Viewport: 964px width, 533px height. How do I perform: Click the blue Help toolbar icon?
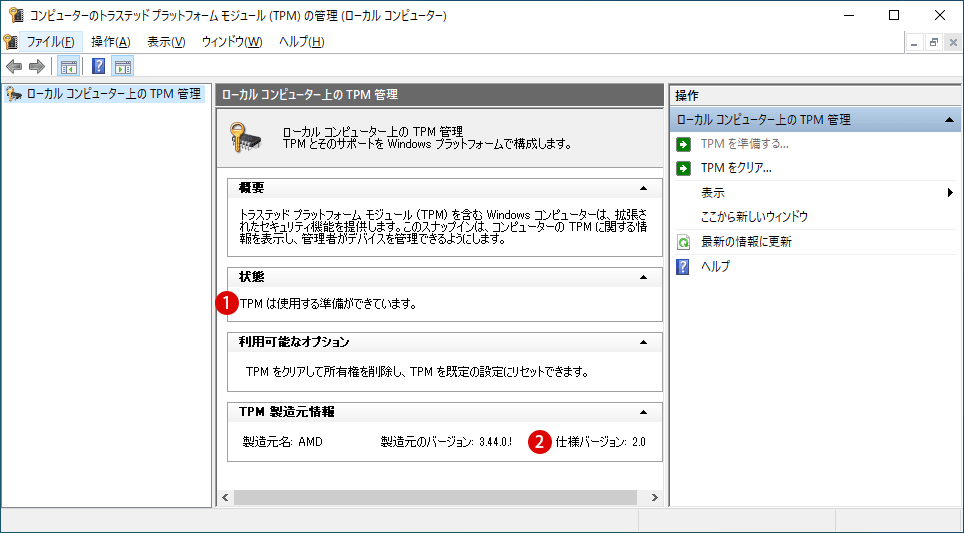(x=98, y=66)
